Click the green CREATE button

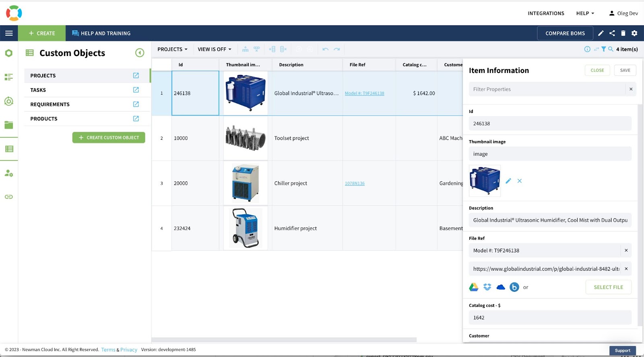click(x=42, y=33)
